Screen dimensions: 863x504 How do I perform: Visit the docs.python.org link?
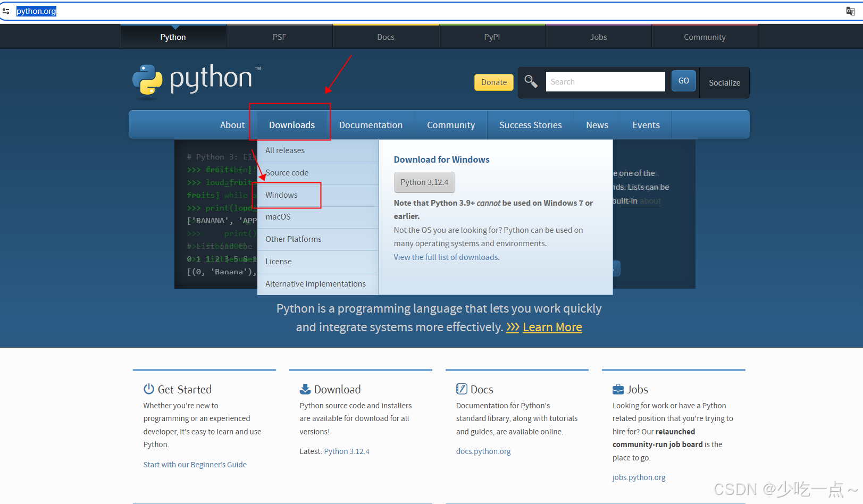(483, 451)
